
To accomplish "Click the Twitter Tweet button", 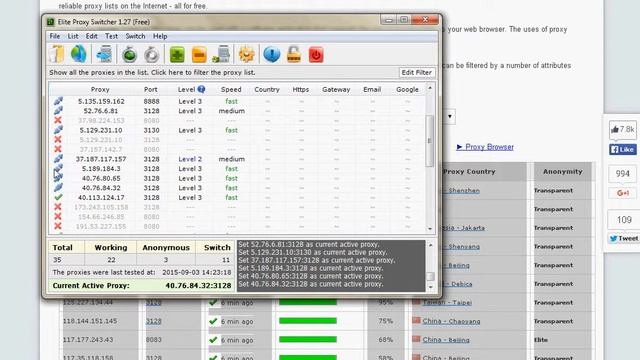I will coord(623,238).
